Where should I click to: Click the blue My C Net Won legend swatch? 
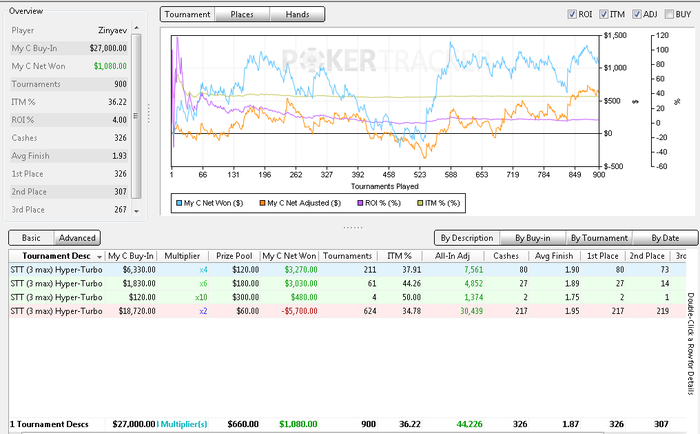(177, 203)
